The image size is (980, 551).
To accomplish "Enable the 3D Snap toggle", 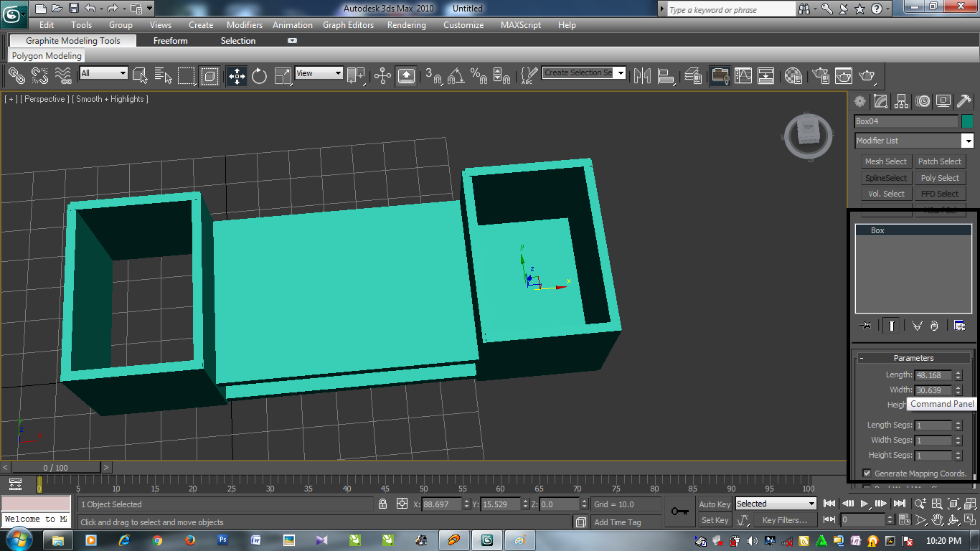I will 433,75.
